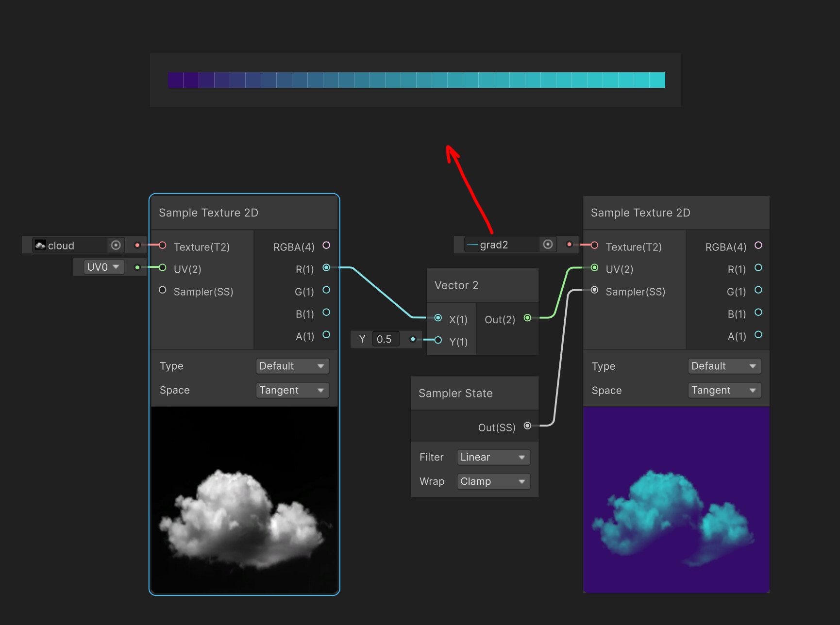Open the Filter dropdown showing Linear

(x=493, y=457)
